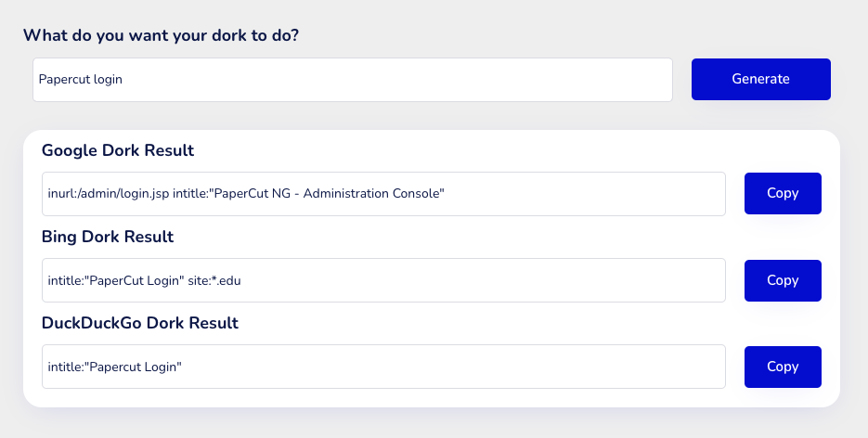Click the "Papercut login" prompt text

(80, 80)
